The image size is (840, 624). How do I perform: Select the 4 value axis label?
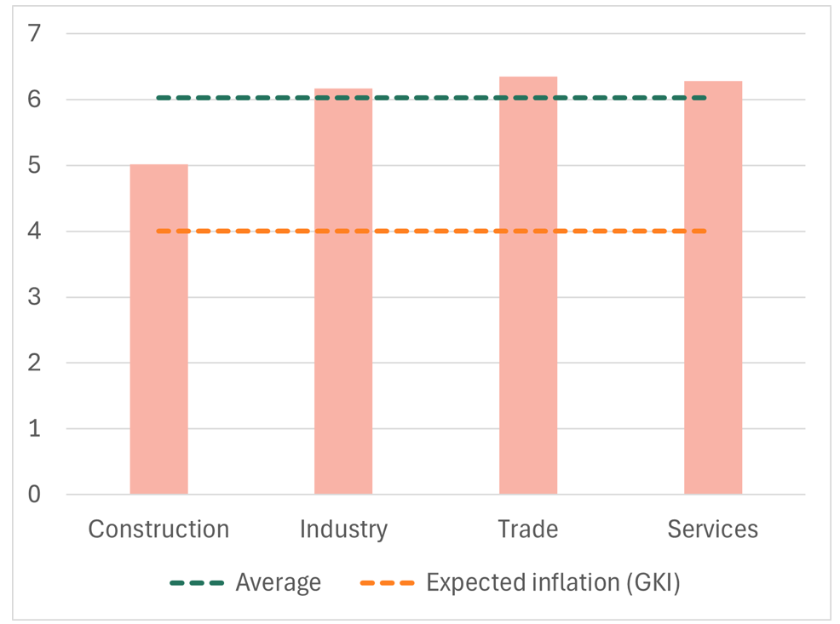34,232
